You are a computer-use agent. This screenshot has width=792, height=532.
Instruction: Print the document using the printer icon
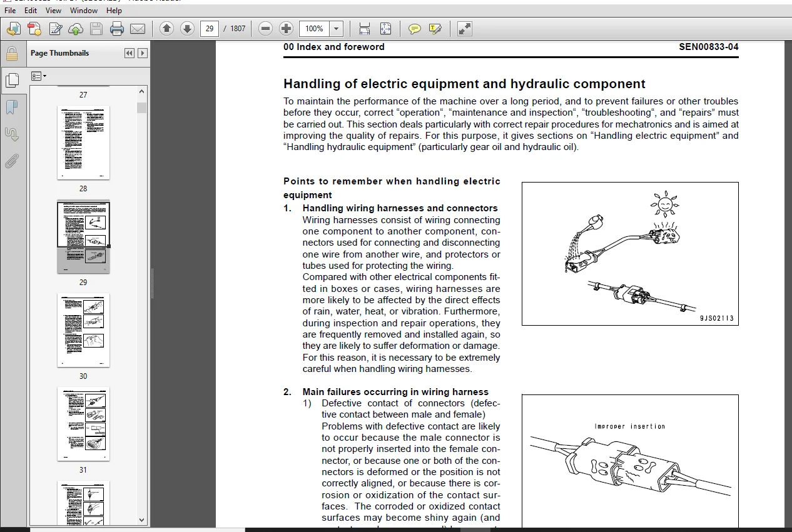117,29
